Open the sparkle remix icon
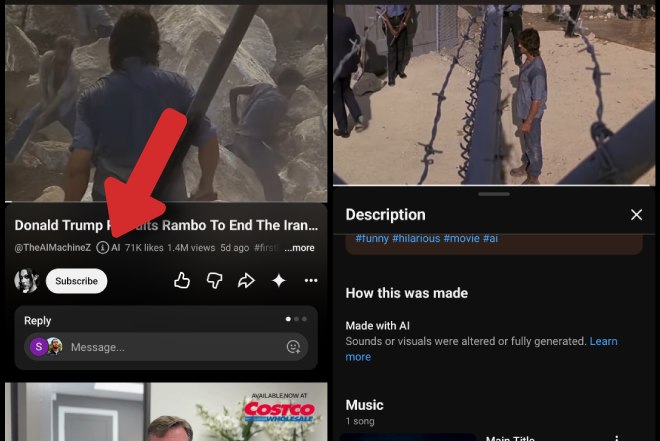Image resolution: width=660 pixels, height=441 pixels. coord(279,280)
